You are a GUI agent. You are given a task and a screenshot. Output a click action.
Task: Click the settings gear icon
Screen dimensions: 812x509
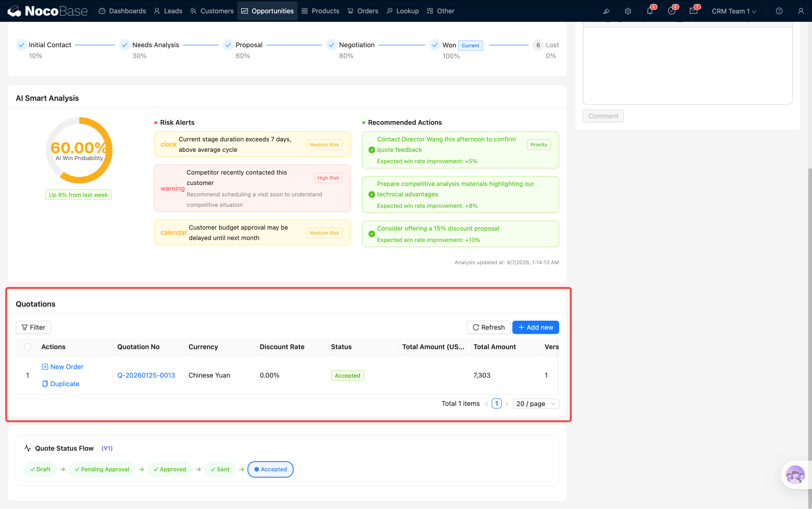click(x=628, y=11)
